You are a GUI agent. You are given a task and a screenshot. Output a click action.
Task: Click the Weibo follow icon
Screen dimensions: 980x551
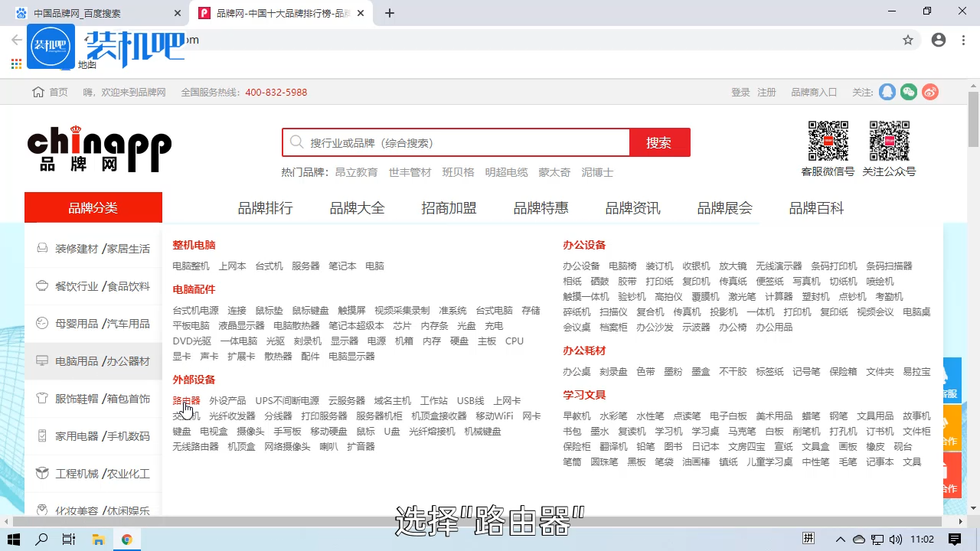pos(930,91)
